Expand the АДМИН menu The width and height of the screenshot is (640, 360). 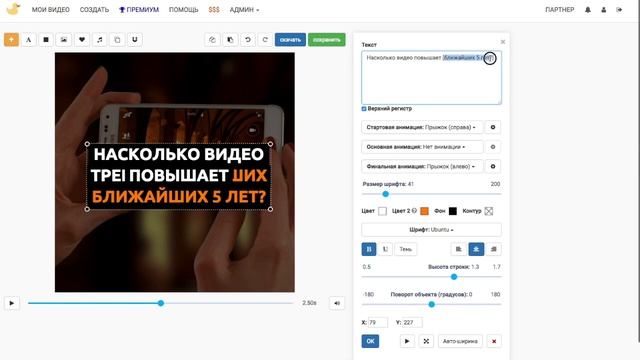coord(244,10)
